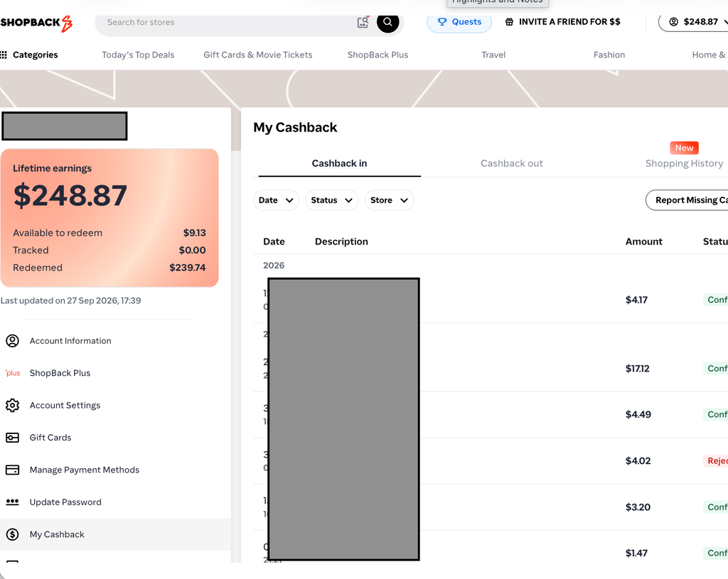The image size is (728, 579).
Task: Click the Redeemed $239.74 value
Action: coord(188,268)
